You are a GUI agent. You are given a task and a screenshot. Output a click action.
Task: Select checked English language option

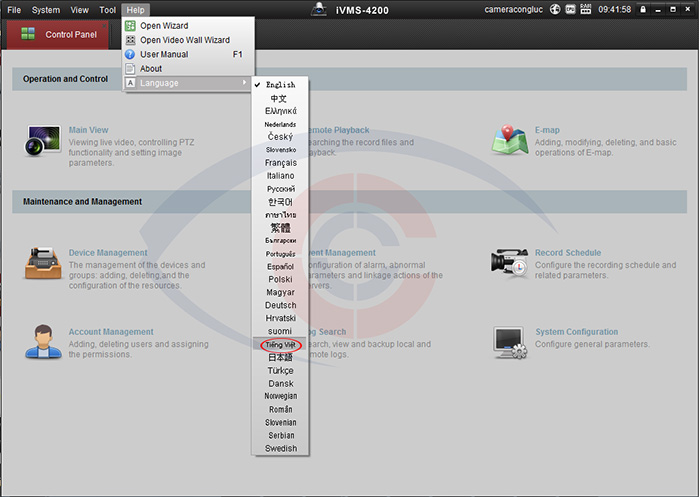point(280,85)
